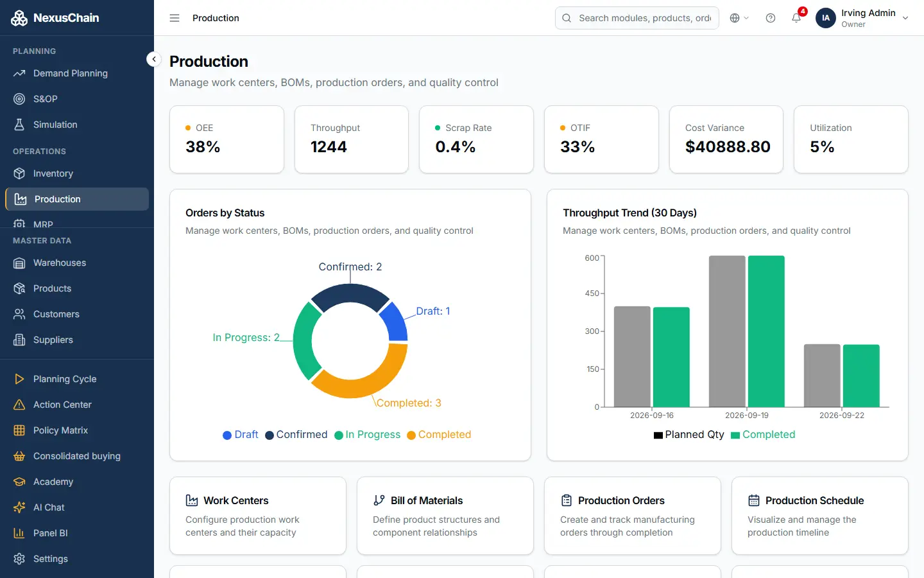The height and width of the screenshot is (578, 924).
Task: Navigate to Inventory
Action: [x=77, y=173]
